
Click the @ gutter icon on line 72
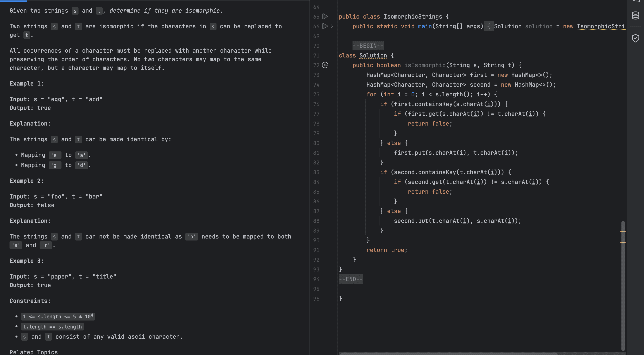click(x=325, y=65)
